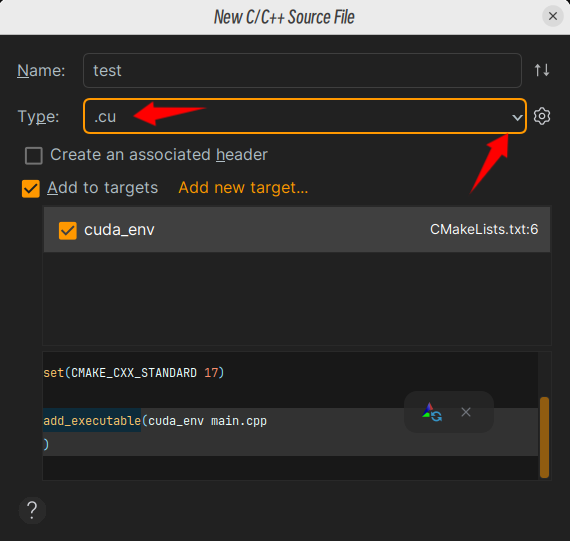Enable Create an associated header checkbox
The width and height of the screenshot is (570, 541).
pyautogui.click(x=34, y=156)
